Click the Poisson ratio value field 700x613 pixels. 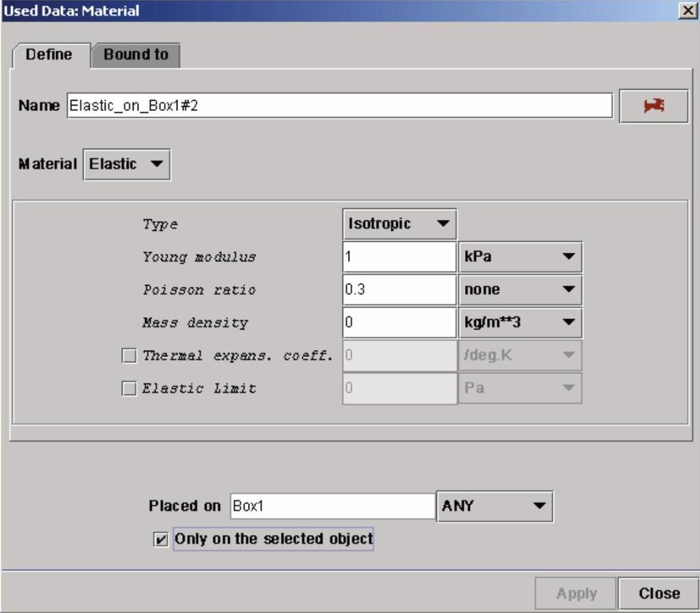point(399,290)
